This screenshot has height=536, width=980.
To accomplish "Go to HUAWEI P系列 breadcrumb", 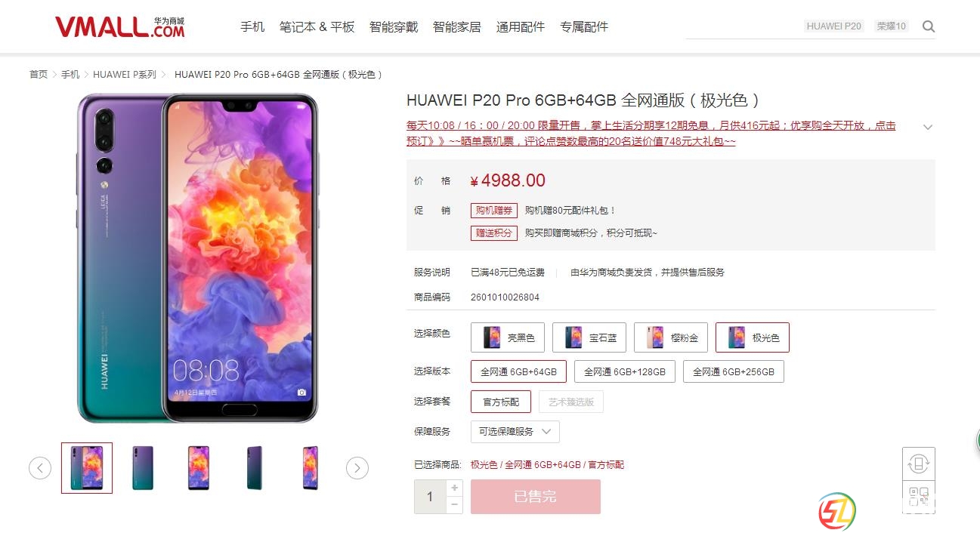I will pyautogui.click(x=125, y=74).
